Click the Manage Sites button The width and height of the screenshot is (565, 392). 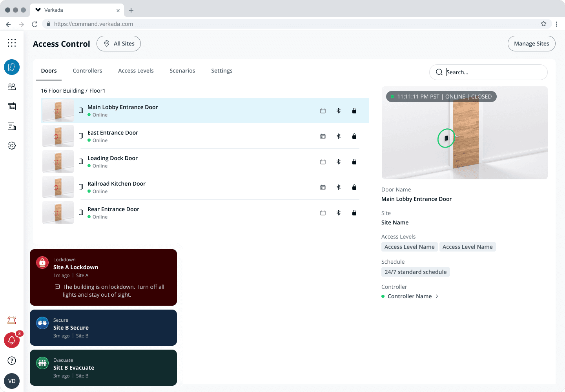point(532,44)
